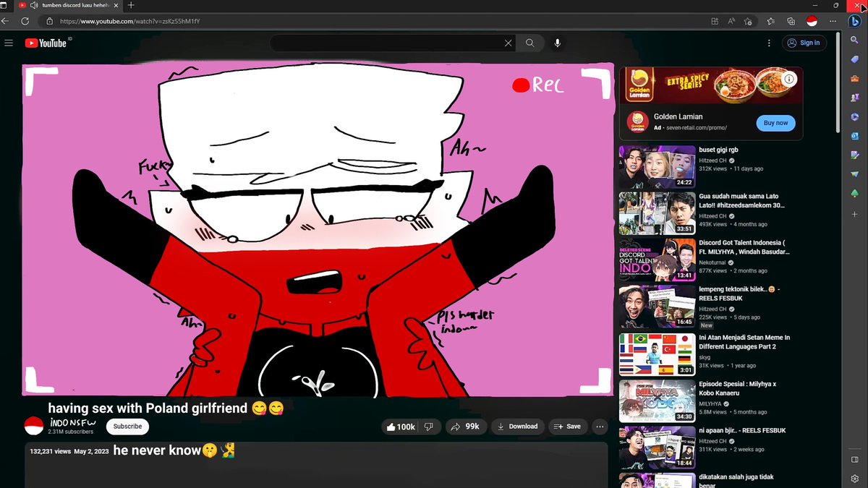The image size is (868, 488).
Task: Click skyg channel name
Action: 705,356
